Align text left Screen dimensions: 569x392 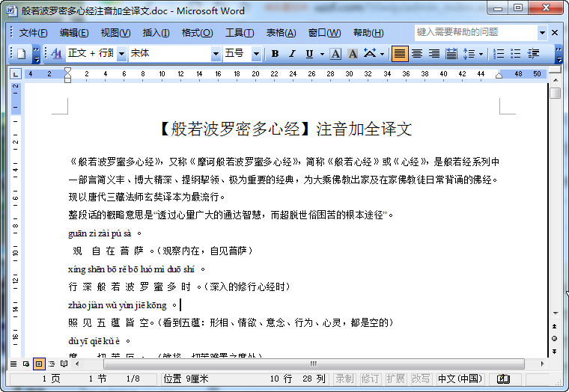click(x=399, y=54)
